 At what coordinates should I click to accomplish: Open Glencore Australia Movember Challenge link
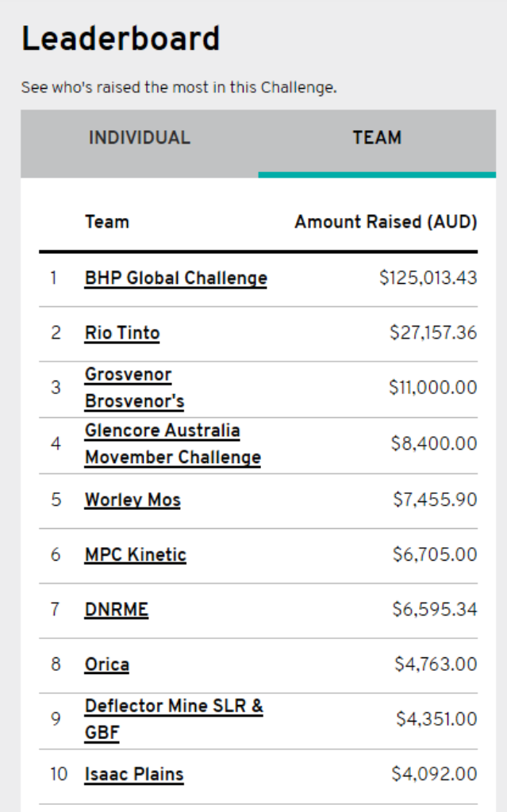tap(173, 444)
